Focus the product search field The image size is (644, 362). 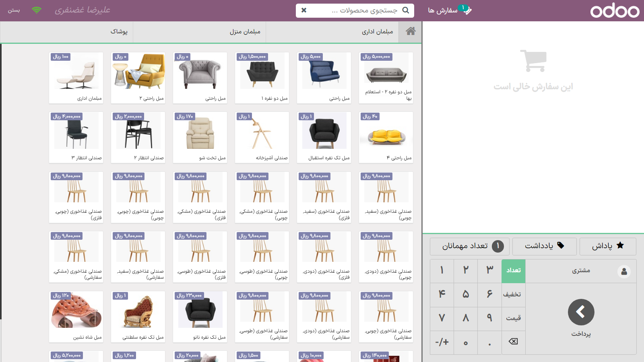coord(355,10)
